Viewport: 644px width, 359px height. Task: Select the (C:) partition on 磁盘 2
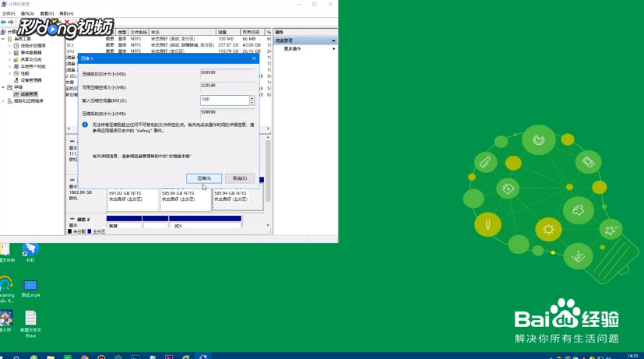point(205,223)
